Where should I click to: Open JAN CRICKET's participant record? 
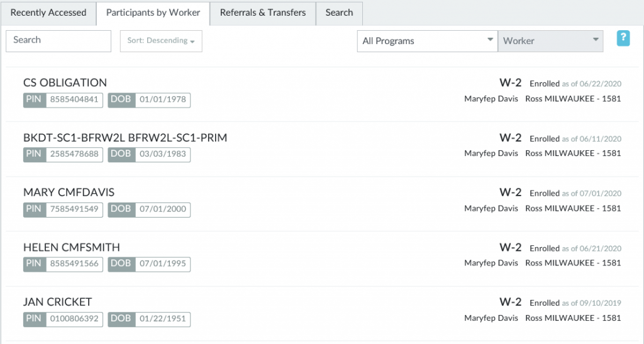point(57,302)
